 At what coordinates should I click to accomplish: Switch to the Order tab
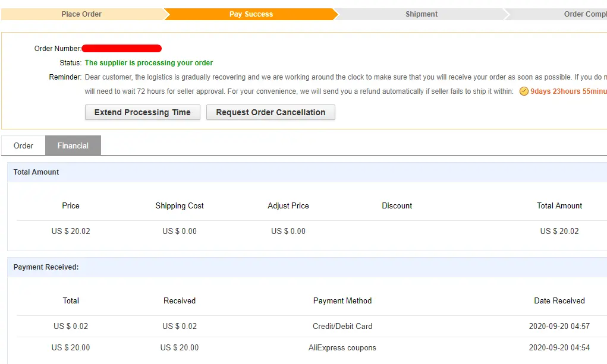[x=23, y=145]
